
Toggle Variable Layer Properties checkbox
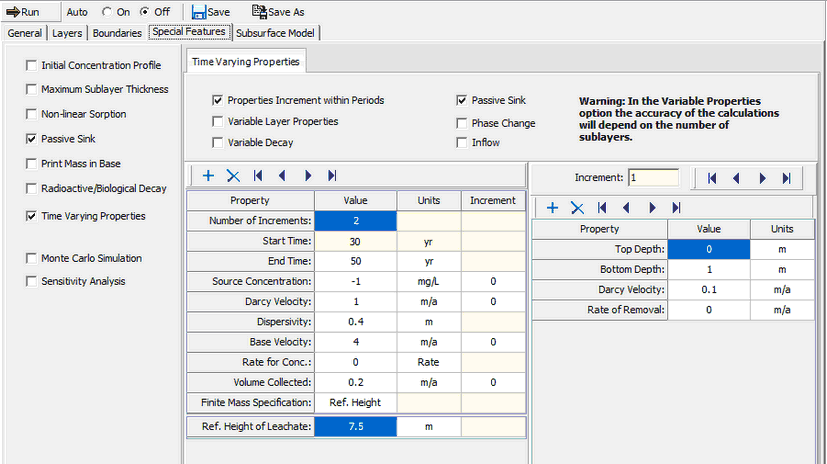[x=218, y=121]
